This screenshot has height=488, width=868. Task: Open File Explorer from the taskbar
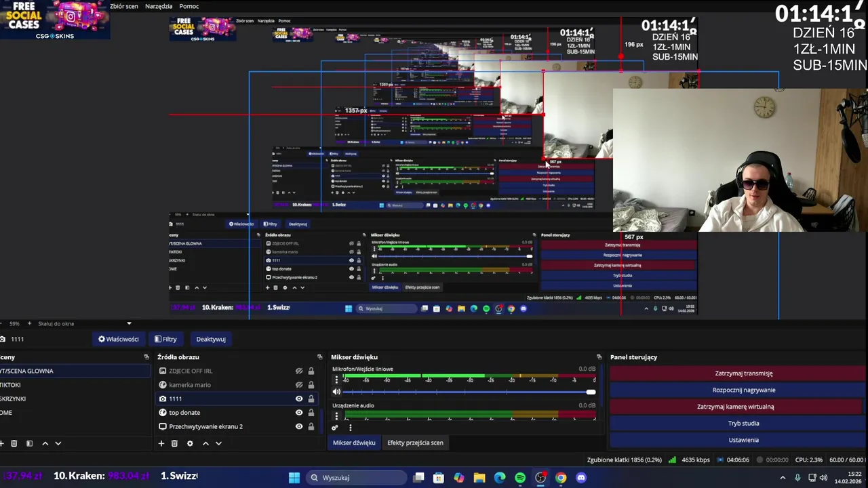479,478
